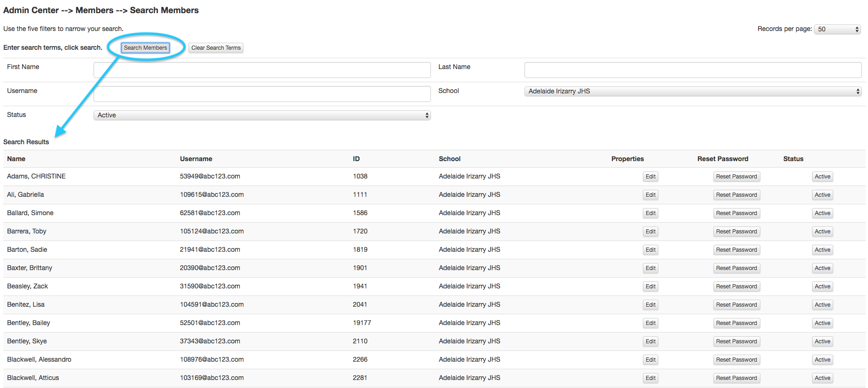Viewport: 868px width, 388px height.
Task: Click username 108976@abc123.com
Action: click(212, 359)
